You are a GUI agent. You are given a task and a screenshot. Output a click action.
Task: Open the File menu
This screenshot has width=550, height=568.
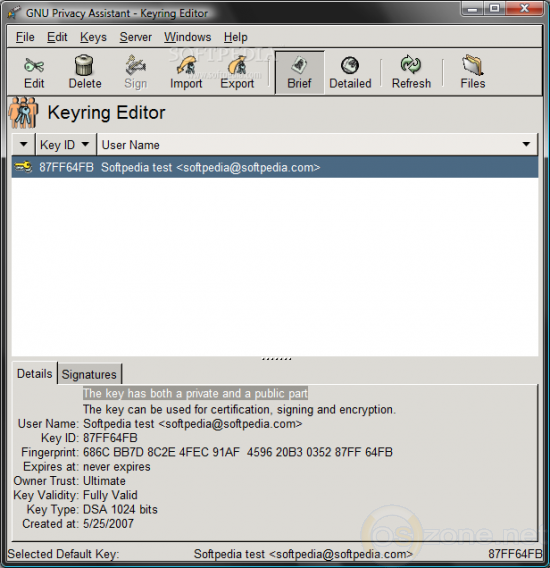pos(25,37)
